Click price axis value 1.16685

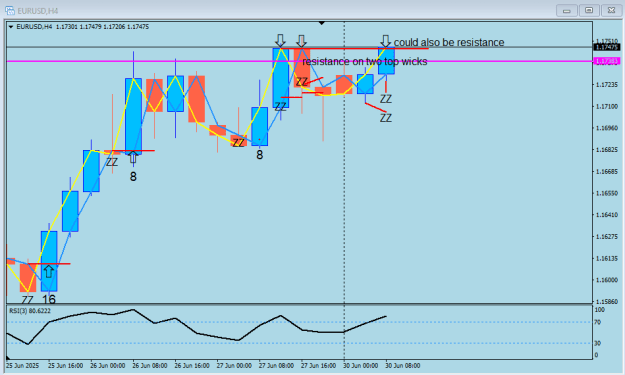pos(607,172)
